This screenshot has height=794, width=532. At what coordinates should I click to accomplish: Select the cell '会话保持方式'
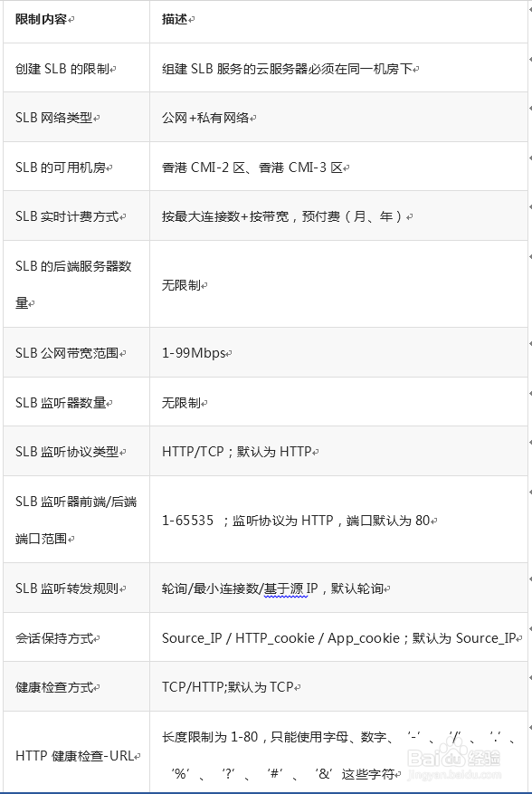[x=76, y=637]
